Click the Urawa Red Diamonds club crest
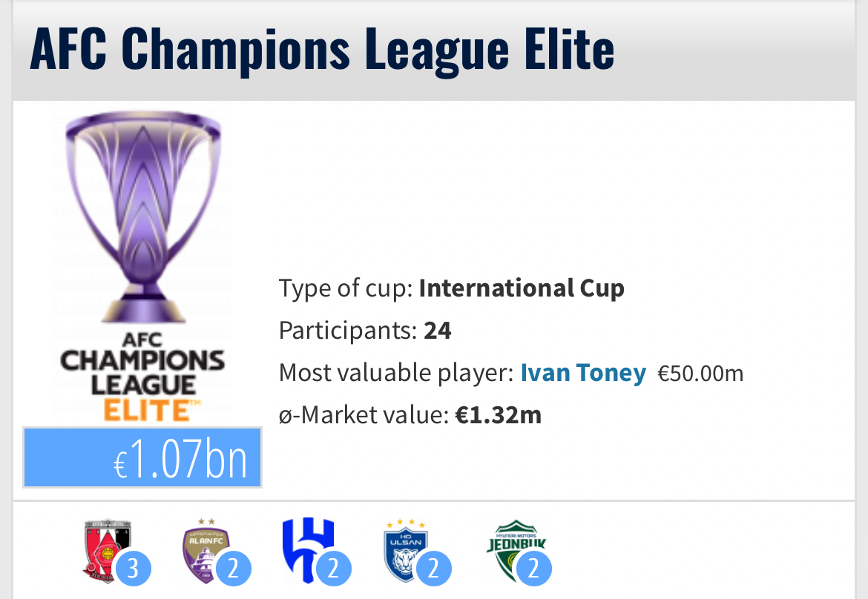Viewport: 868px width, 599px height. pos(107,549)
